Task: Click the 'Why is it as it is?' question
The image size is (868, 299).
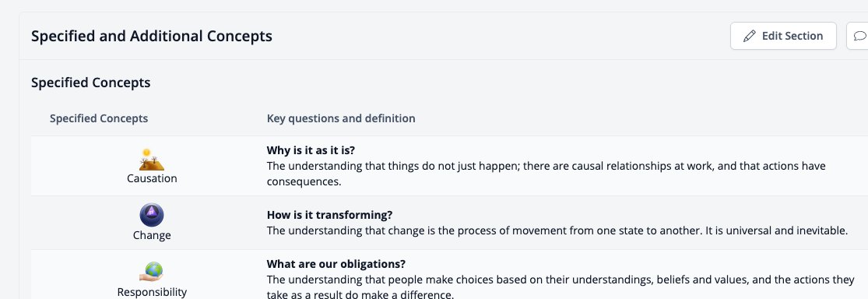Action: pos(311,150)
